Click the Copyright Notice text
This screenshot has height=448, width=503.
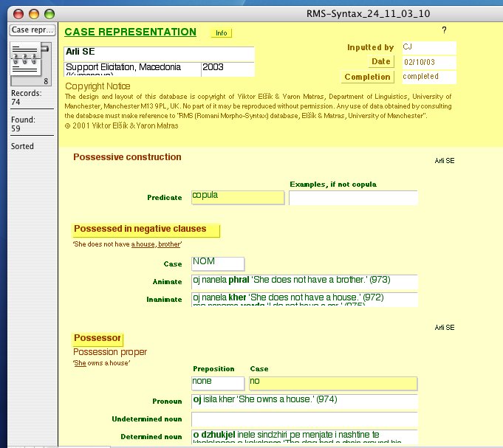97,86
